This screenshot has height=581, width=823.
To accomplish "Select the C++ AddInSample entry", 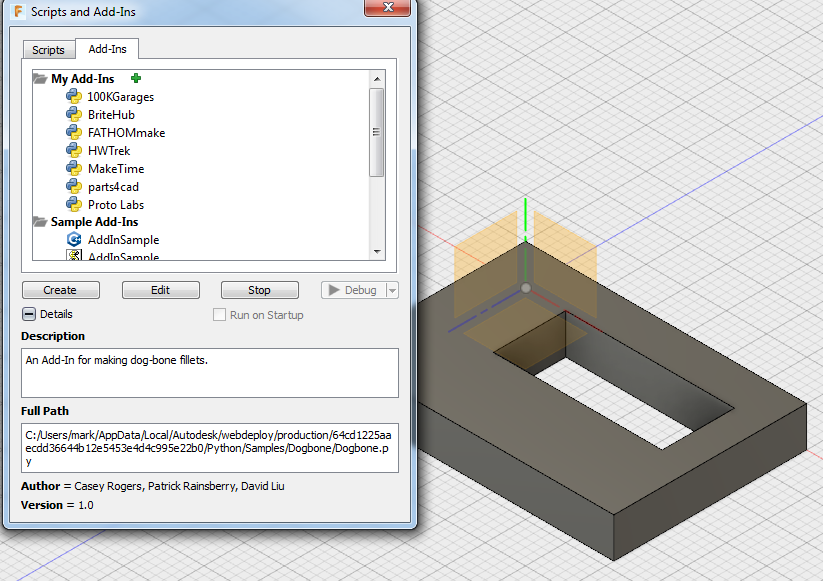I will click(x=123, y=240).
